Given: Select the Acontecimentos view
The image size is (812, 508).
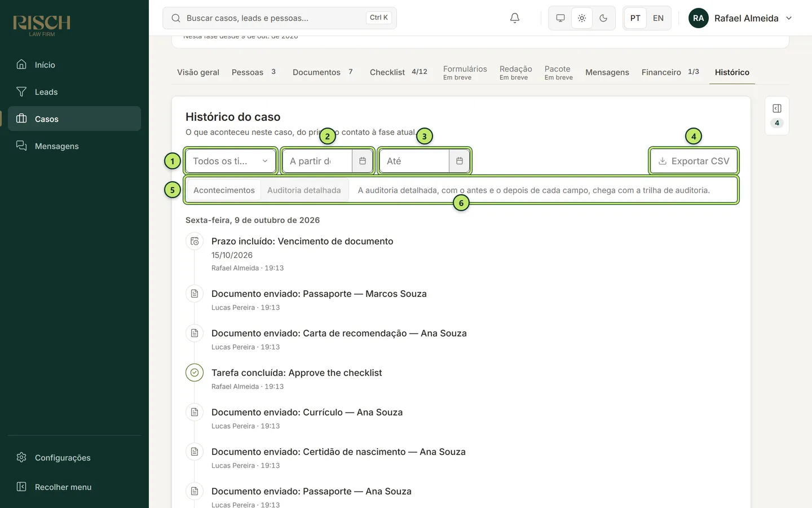Looking at the screenshot, I should tap(224, 190).
